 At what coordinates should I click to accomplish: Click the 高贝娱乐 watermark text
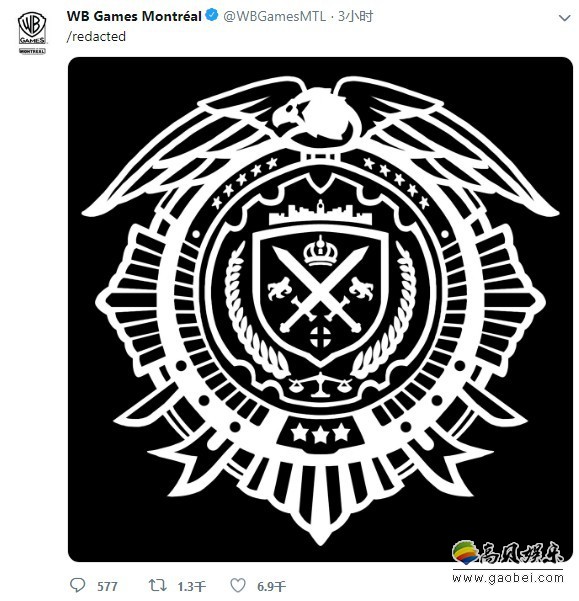click(521, 553)
